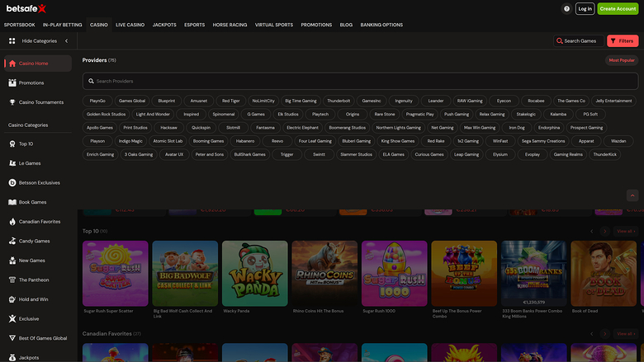Select the NoLimitCity provider chip
This screenshot has height=362, width=644.
tap(263, 101)
